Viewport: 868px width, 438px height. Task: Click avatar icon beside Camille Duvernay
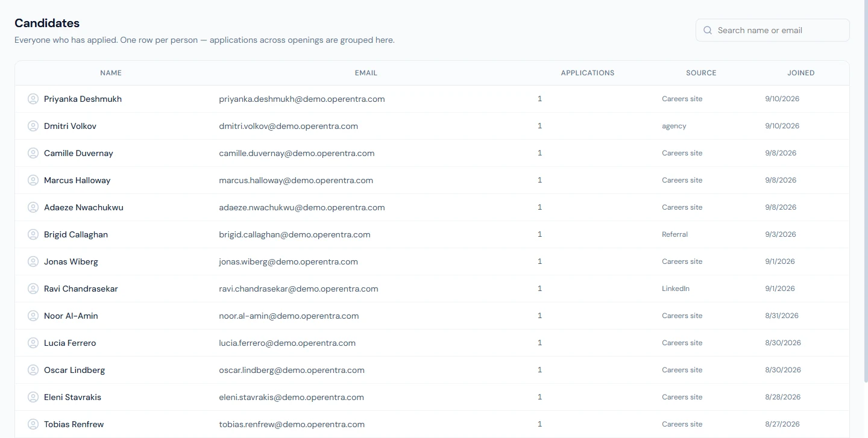[33, 153]
